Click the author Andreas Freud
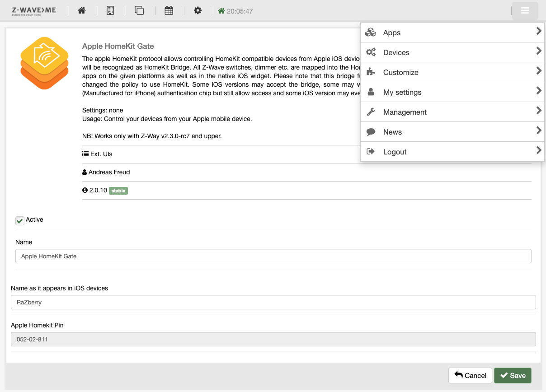546x392 pixels. click(109, 172)
